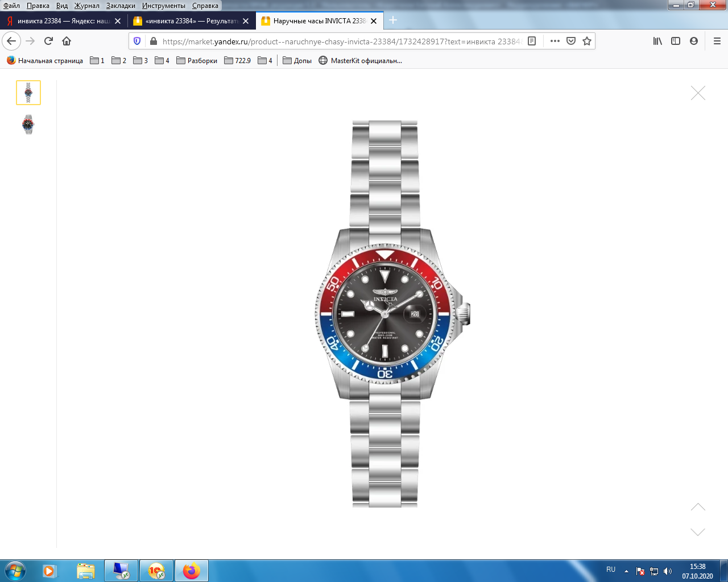Close the Наручные часы INVICTA tab
The width and height of the screenshot is (728, 582).
point(374,21)
